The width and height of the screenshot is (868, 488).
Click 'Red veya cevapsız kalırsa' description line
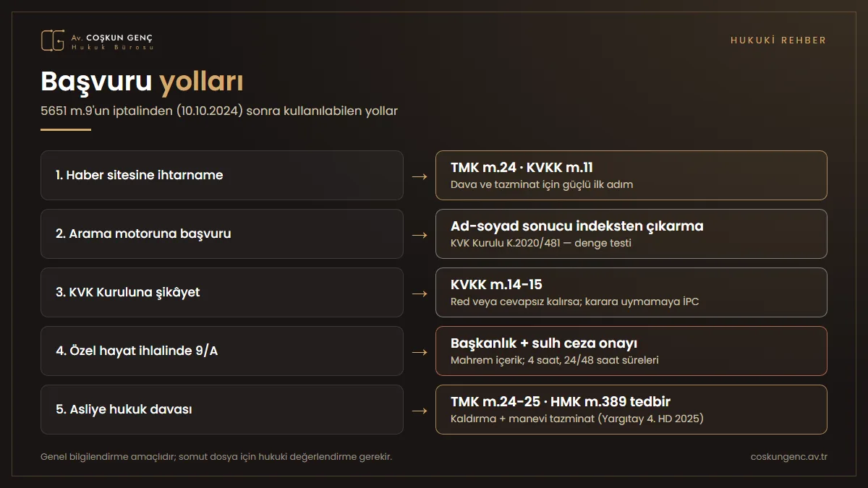(575, 301)
